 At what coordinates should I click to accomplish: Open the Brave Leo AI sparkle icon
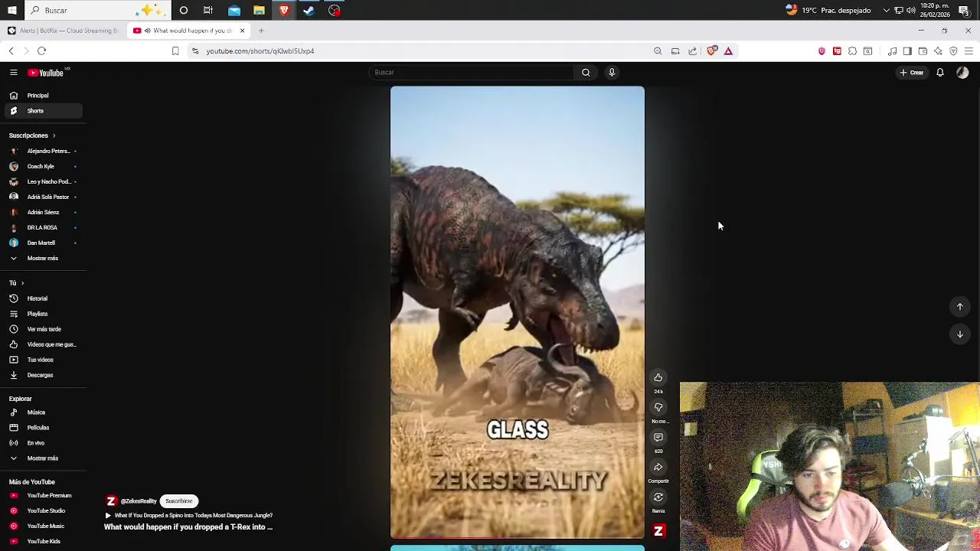coord(938,51)
